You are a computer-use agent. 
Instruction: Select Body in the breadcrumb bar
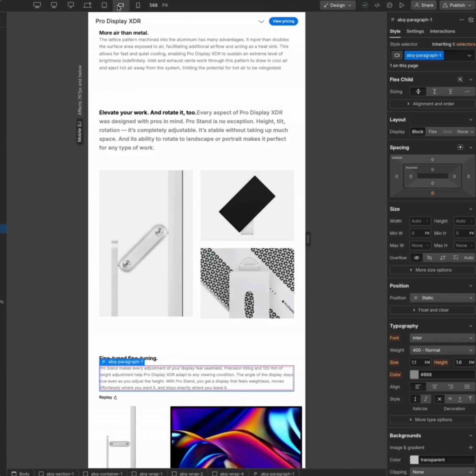[x=21, y=474]
